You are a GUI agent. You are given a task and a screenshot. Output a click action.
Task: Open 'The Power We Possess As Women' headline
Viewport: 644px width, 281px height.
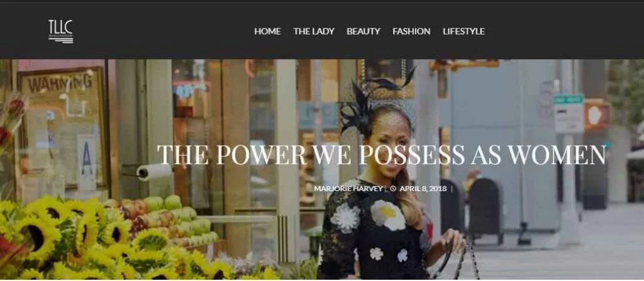382,155
